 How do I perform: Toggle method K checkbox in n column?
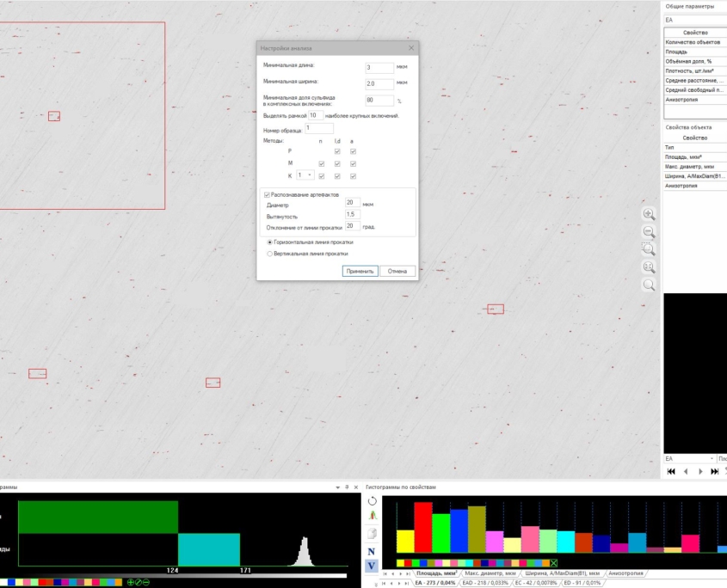pyautogui.click(x=321, y=176)
